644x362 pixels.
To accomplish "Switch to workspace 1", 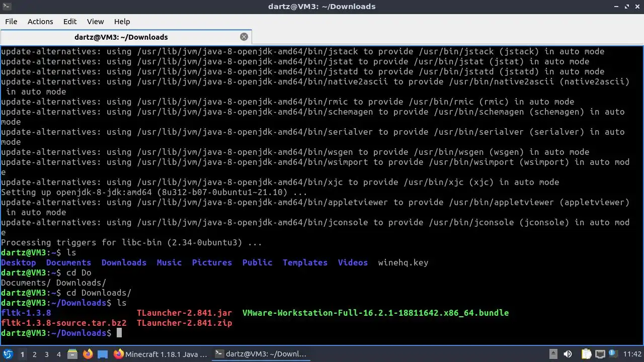I will 22,354.
